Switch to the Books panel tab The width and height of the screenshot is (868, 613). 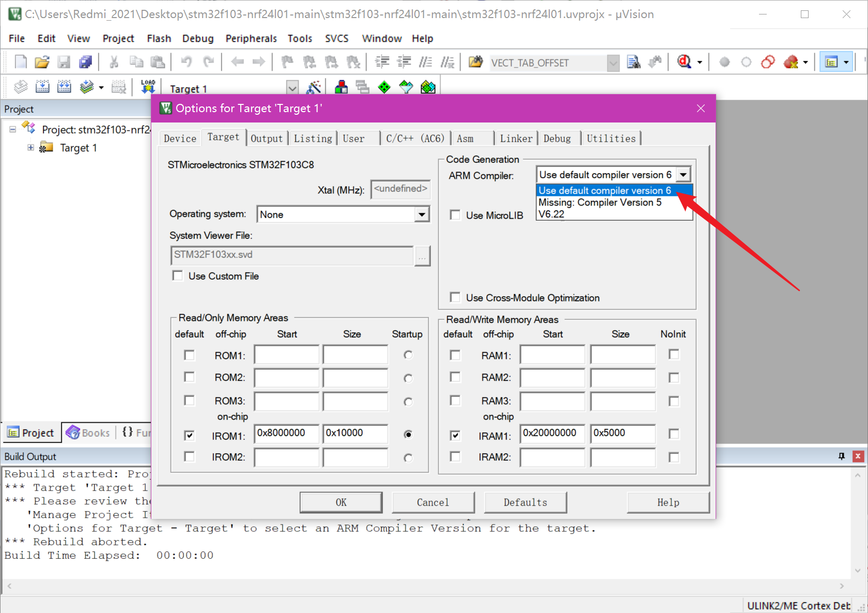89,433
